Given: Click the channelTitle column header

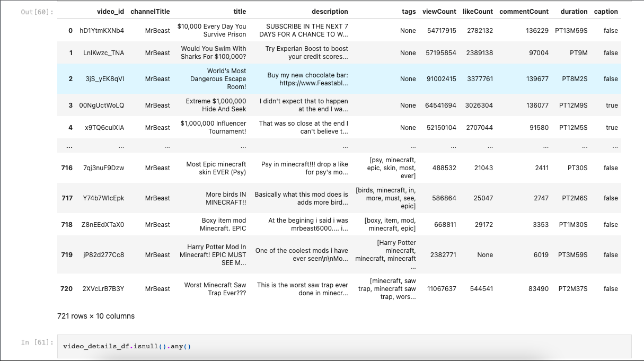Looking at the screenshot, I should pos(150,11).
